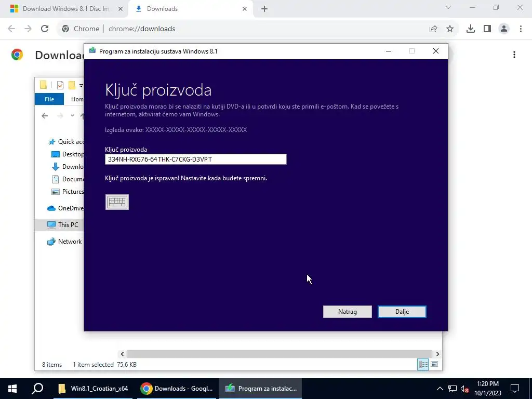Switch Explorer to large icons view

[x=434, y=364]
